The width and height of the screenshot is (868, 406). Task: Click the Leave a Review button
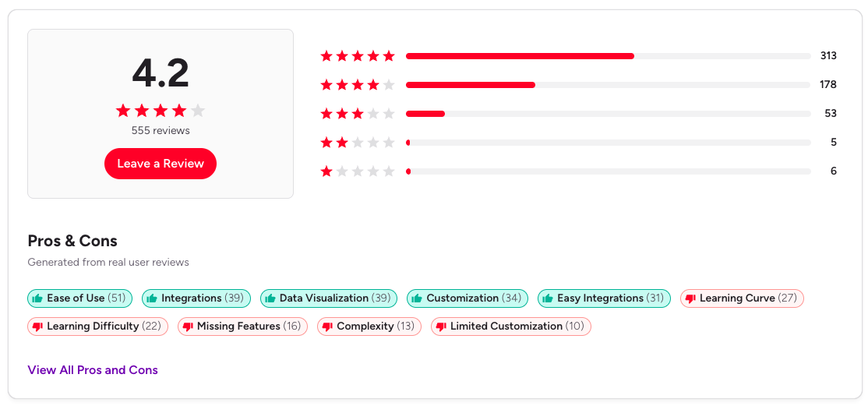pos(161,164)
